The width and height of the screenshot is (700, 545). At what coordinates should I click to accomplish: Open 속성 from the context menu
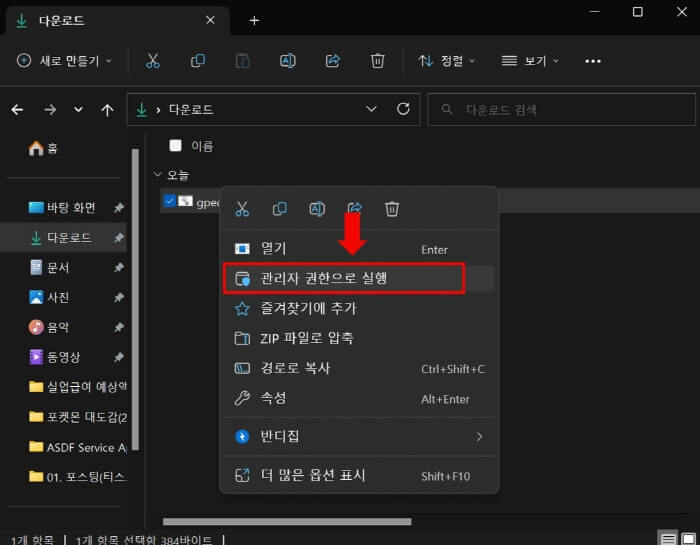(360, 398)
